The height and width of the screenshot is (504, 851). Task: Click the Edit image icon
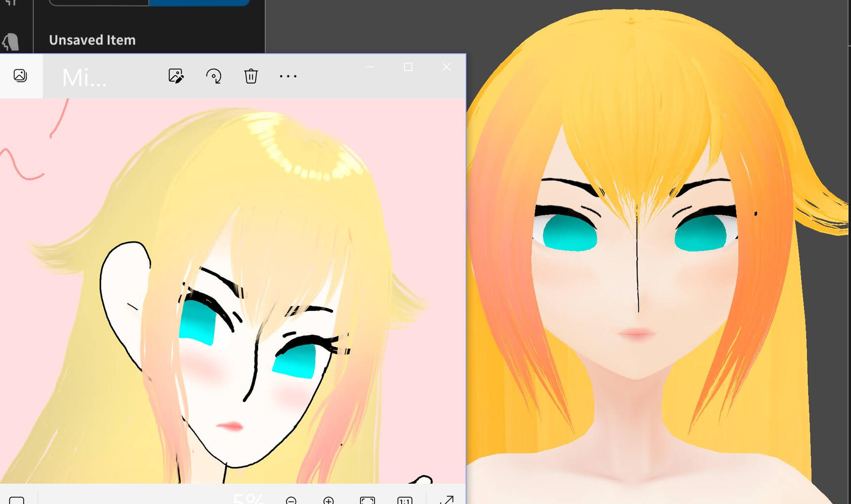(176, 76)
